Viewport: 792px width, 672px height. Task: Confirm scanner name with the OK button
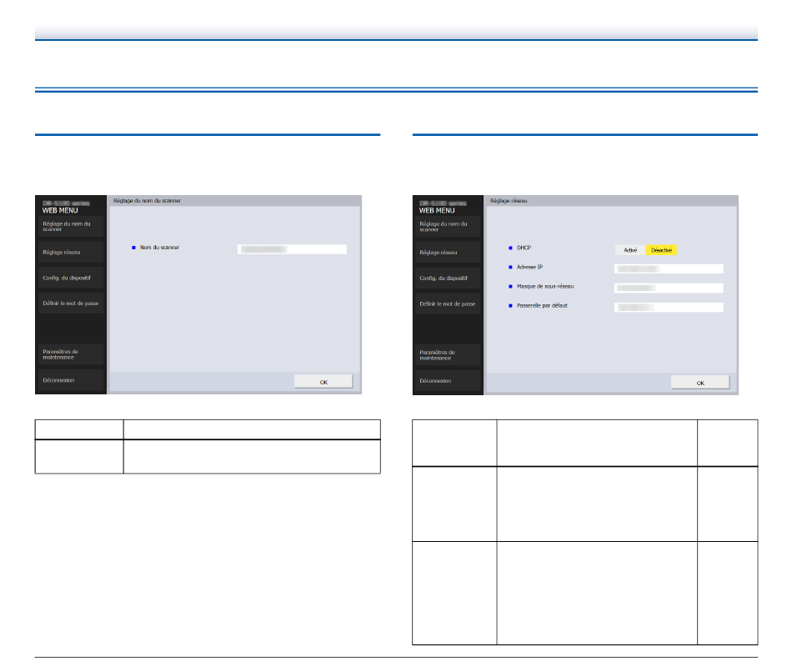point(323,382)
